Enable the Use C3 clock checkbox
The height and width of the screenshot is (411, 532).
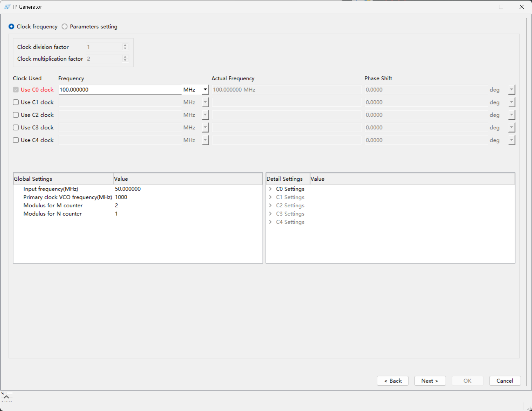click(16, 128)
